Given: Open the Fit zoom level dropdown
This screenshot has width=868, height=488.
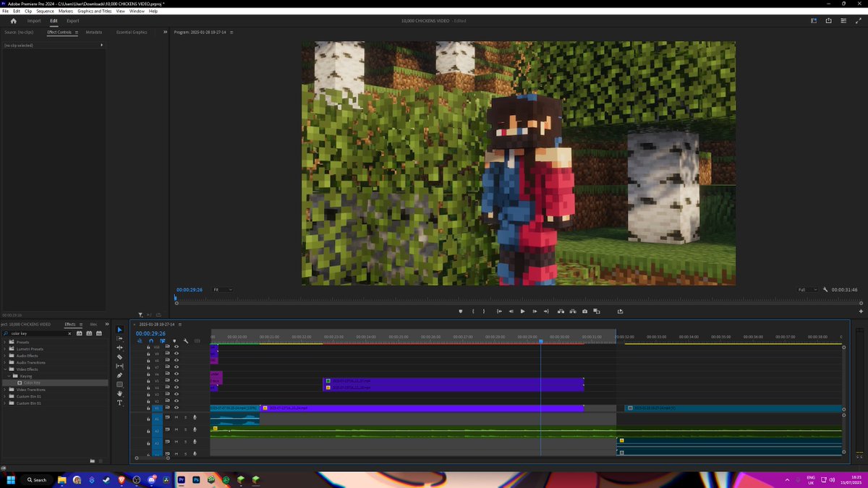Looking at the screenshot, I should (222, 289).
